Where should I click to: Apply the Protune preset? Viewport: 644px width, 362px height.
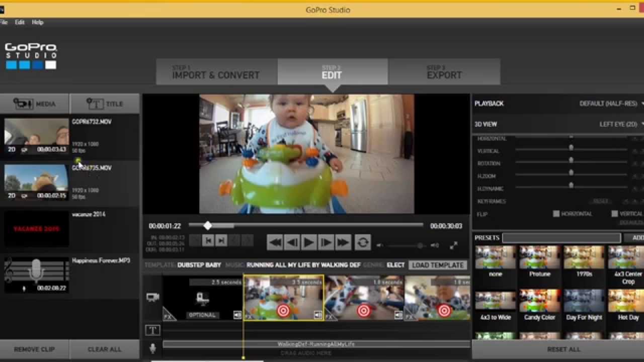[x=539, y=261]
